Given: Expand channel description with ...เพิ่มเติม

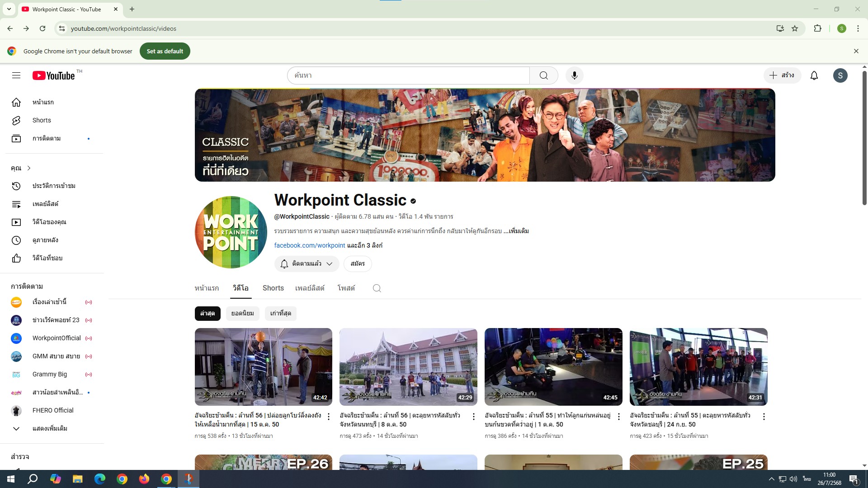Looking at the screenshot, I should click(x=516, y=231).
